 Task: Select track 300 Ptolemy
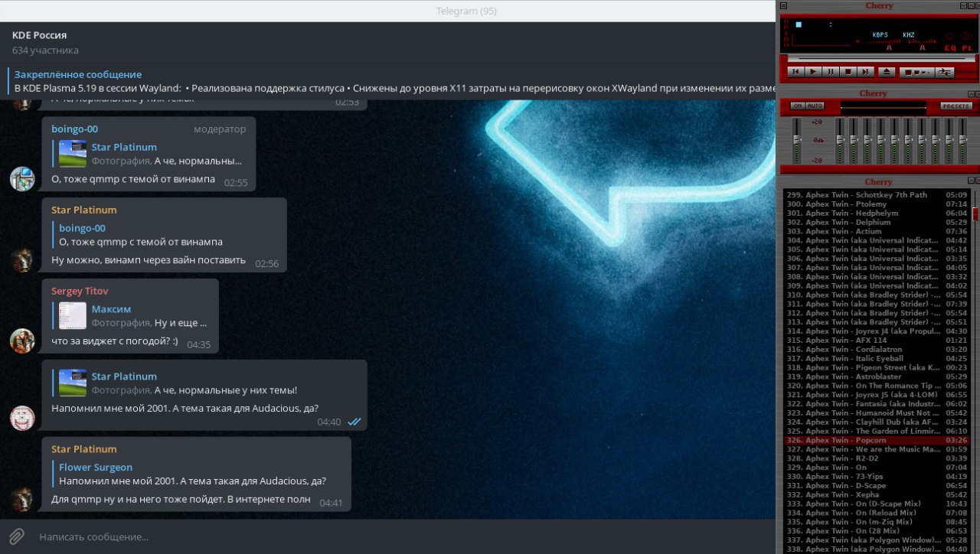(877, 204)
